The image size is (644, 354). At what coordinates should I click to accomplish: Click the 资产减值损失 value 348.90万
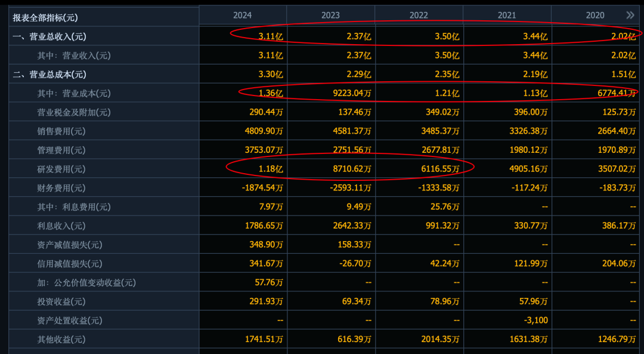point(266,245)
